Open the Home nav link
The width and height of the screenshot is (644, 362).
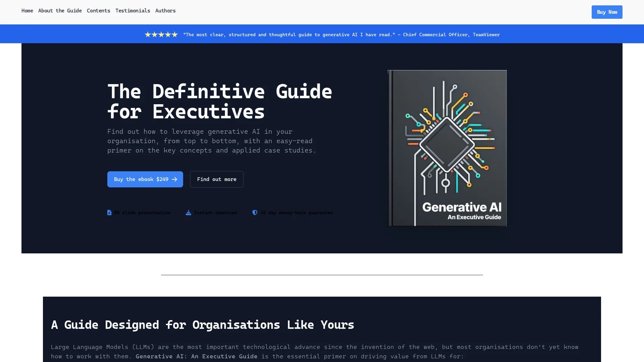[x=27, y=11]
